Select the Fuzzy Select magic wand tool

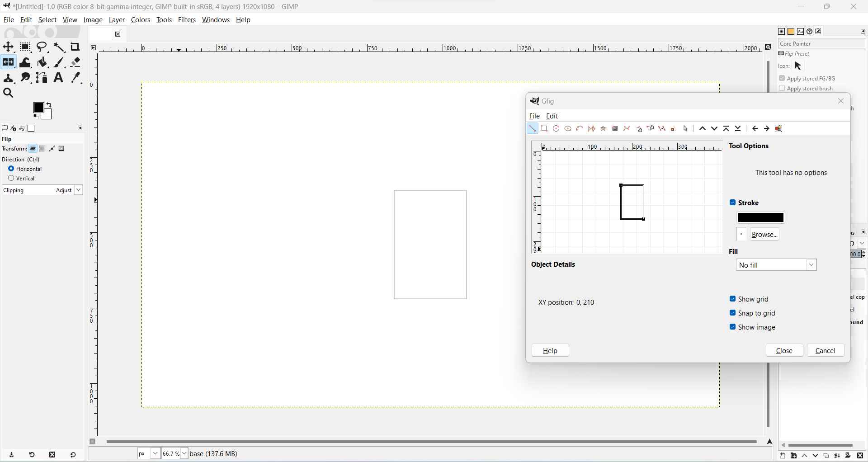tap(59, 47)
